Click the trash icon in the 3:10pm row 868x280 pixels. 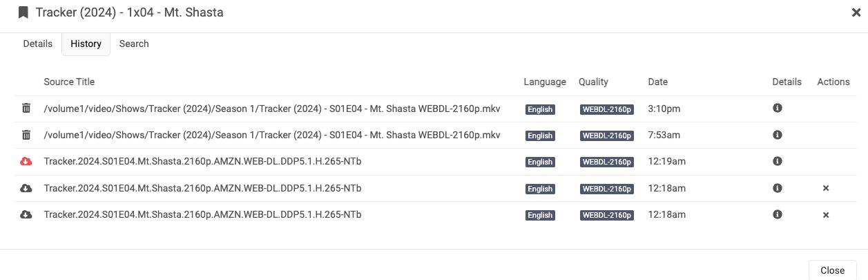[26, 109]
